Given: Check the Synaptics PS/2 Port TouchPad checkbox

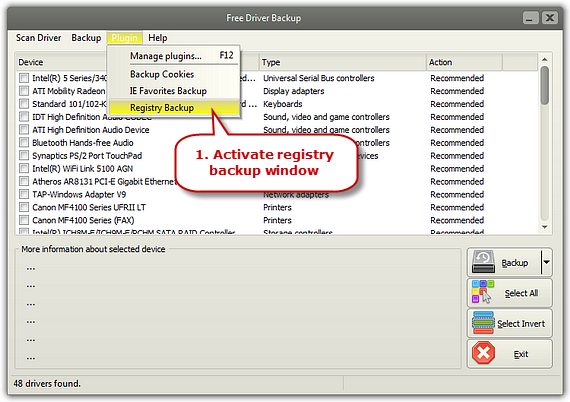Looking at the screenshot, I should click(24, 156).
